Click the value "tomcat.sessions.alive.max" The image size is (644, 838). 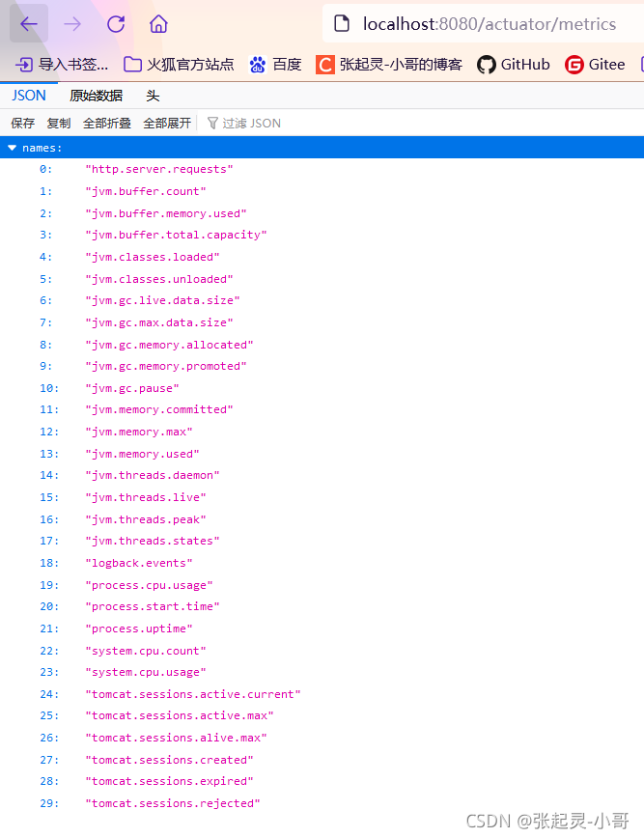tap(177, 738)
